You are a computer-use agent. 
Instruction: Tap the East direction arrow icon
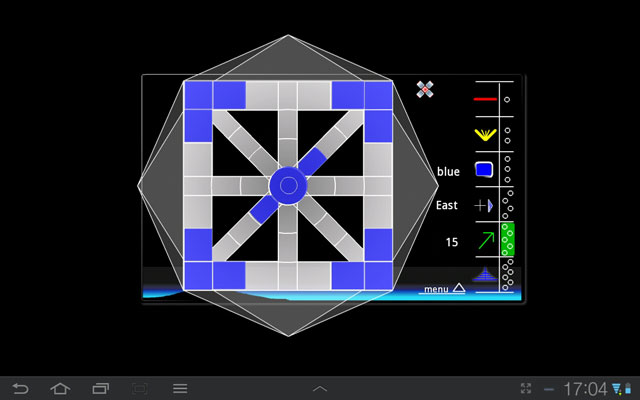(x=484, y=205)
